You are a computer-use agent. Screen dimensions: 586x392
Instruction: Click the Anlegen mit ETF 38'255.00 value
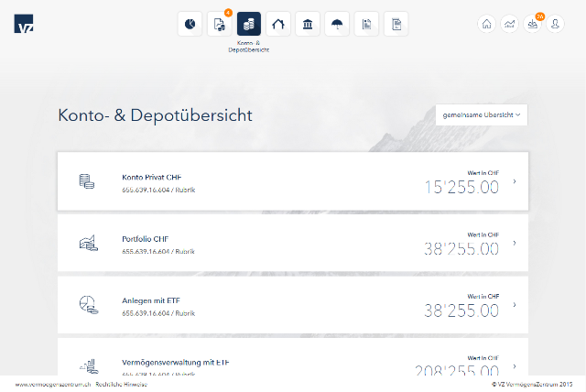click(x=461, y=310)
